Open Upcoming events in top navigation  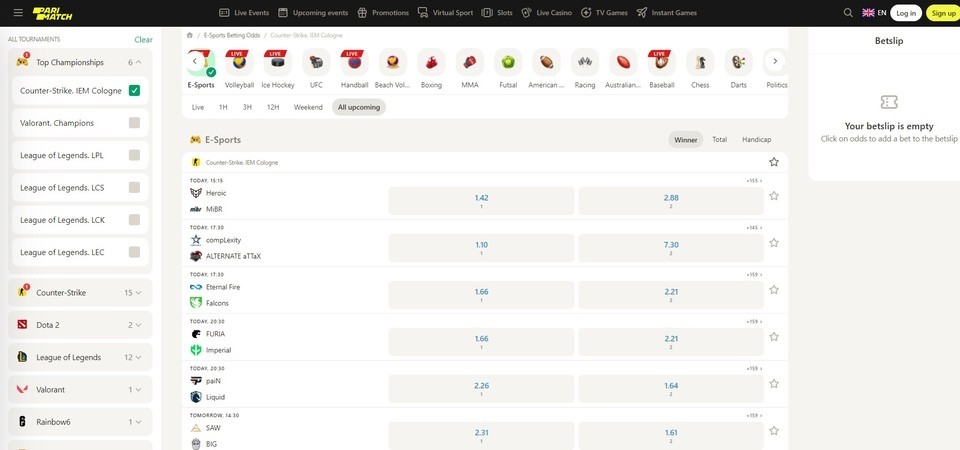tap(313, 12)
